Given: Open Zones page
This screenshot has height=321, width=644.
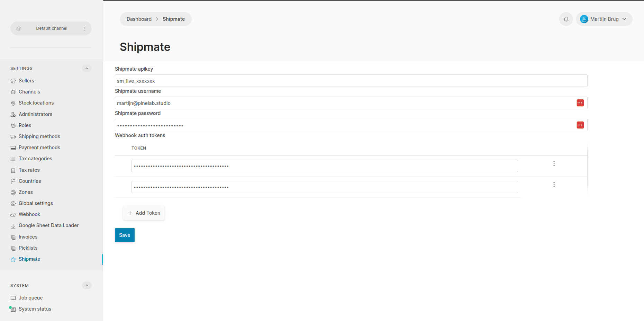Looking at the screenshot, I should coord(26,192).
